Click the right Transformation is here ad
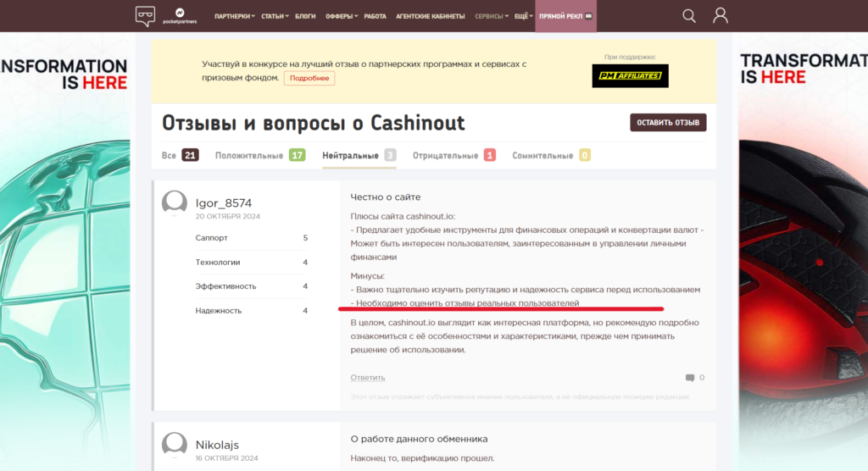Screen dimensions: 868x471 click(x=804, y=252)
